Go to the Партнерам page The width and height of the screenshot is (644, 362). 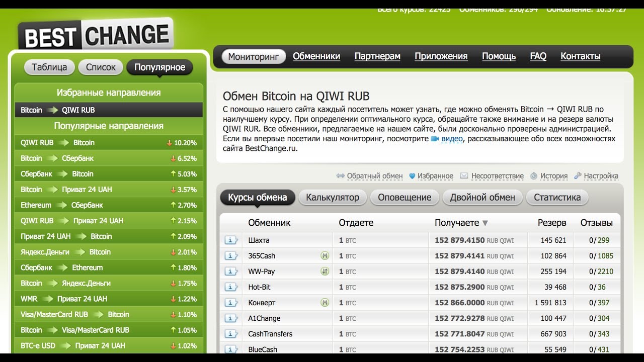[377, 56]
